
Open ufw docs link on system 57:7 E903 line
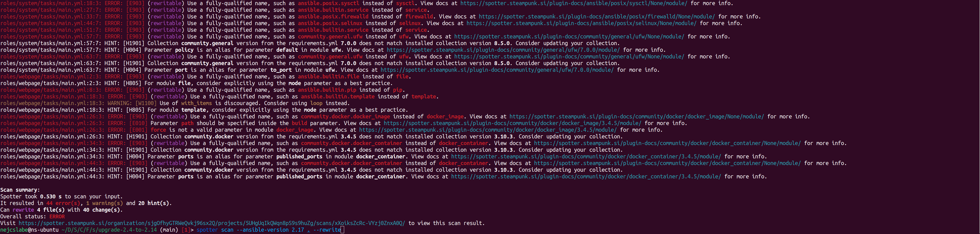tap(569, 37)
